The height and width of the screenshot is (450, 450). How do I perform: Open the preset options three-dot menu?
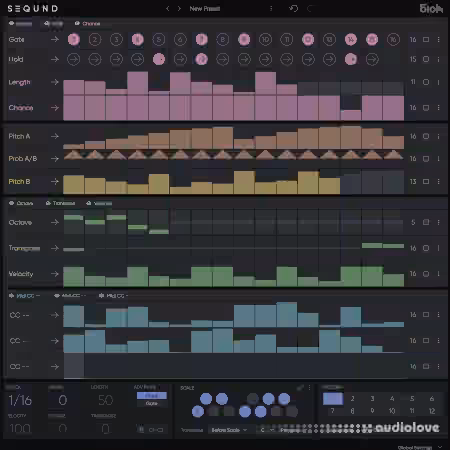pyautogui.click(x=271, y=9)
